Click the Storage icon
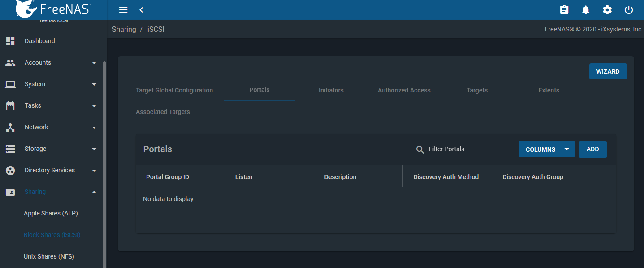This screenshot has height=268, width=644. point(10,149)
